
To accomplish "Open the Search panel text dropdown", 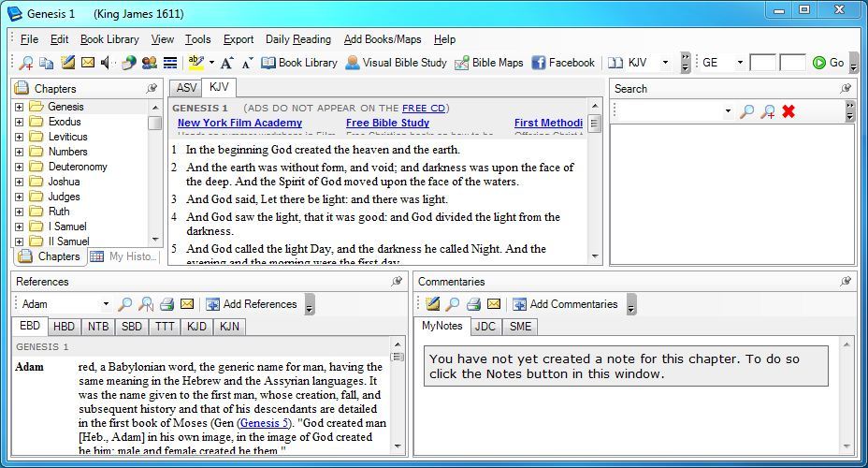I will point(728,111).
